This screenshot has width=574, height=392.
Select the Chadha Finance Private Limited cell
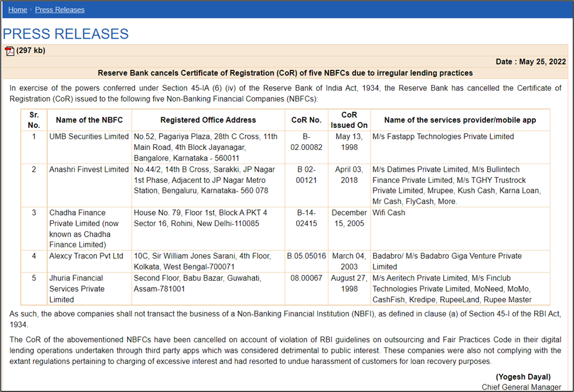point(89,229)
